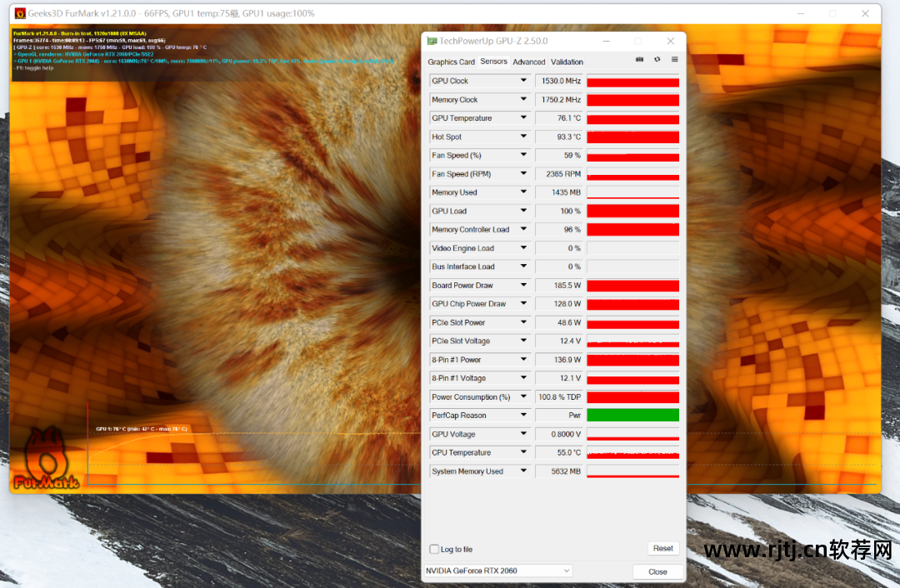Click the Close button in GPU-Z
The height and width of the screenshot is (588, 900).
[x=657, y=572]
